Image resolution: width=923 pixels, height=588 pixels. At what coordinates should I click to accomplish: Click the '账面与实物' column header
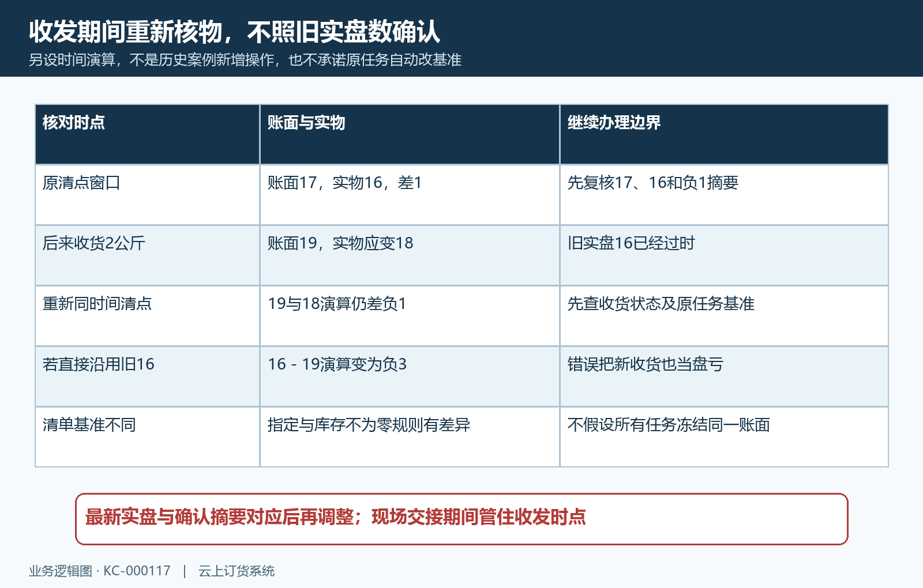(x=410, y=134)
